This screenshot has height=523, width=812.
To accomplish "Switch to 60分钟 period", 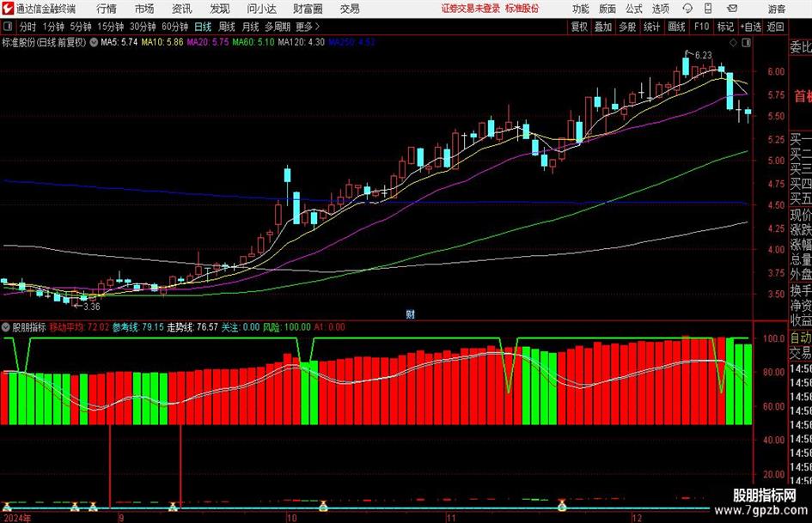I will pyautogui.click(x=174, y=27).
